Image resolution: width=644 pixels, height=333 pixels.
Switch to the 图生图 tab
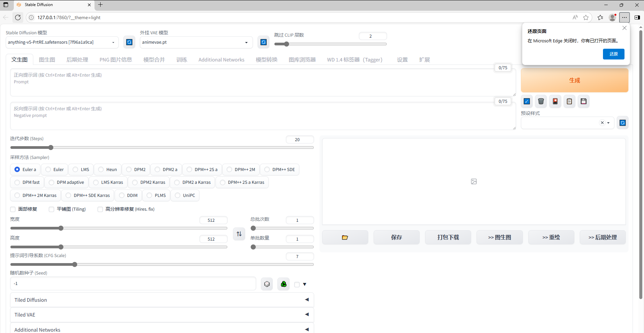pyautogui.click(x=47, y=59)
